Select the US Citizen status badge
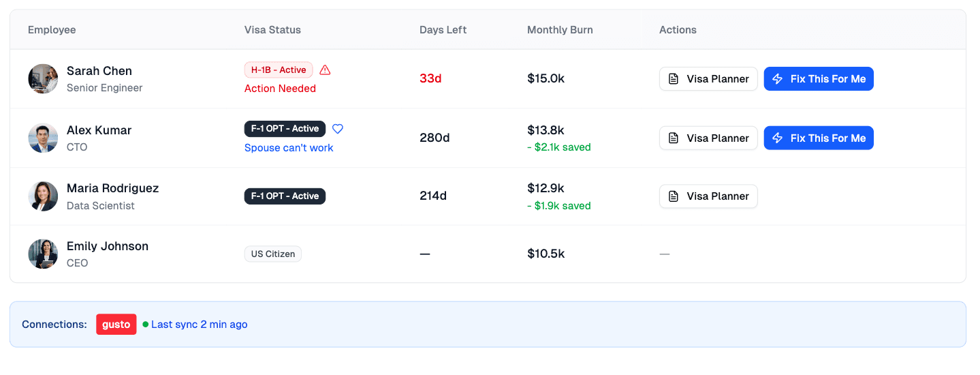The height and width of the screenshot is (375, 980). (x=273, y=254)
